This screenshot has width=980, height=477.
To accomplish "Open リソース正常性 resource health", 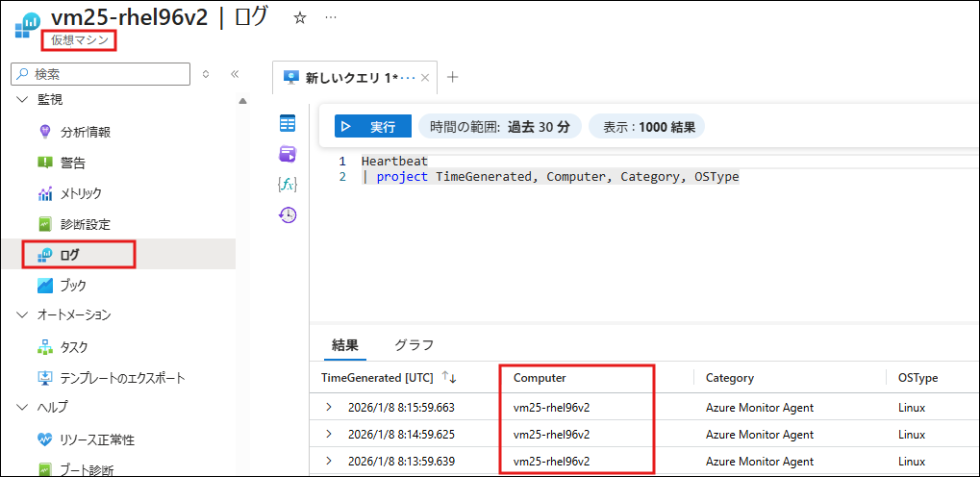I will tap(97, 440).
